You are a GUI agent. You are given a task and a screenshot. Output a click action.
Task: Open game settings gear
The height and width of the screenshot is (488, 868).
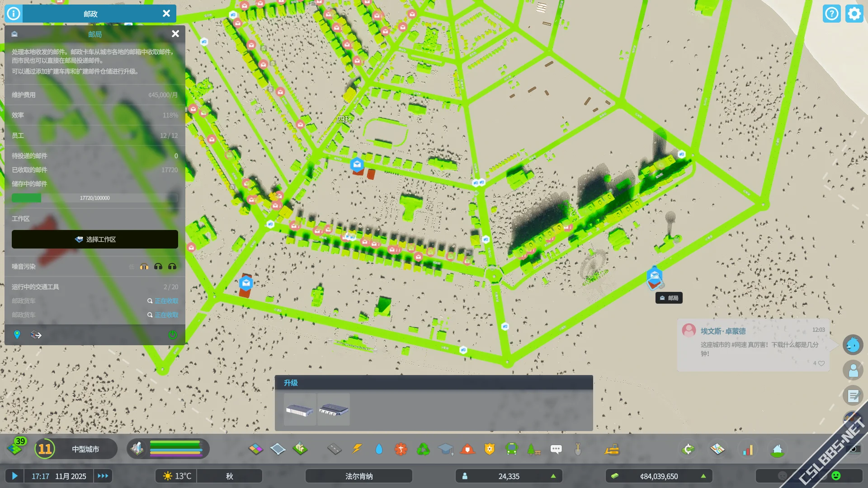[x=854, y=14]
